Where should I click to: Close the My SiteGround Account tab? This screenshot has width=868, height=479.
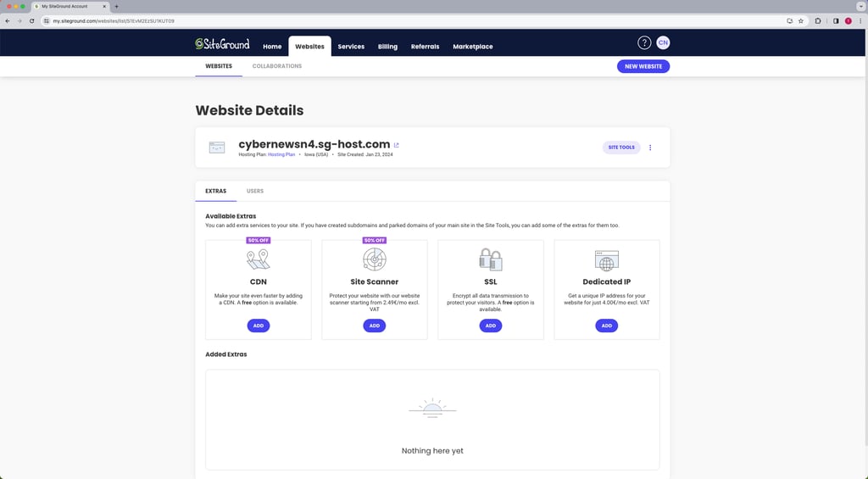click(x=104, y=7)
